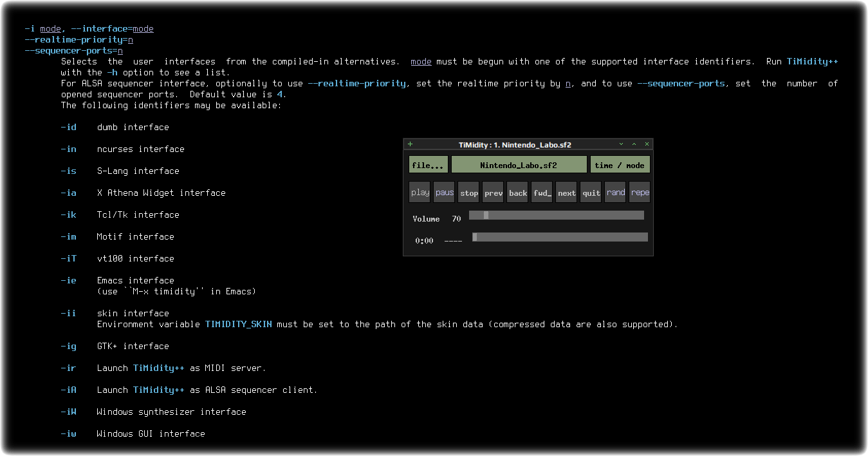Viewport: 868px width, 456px height.
Task: Stop the current MIDI playback
Action: coord(469,193)
